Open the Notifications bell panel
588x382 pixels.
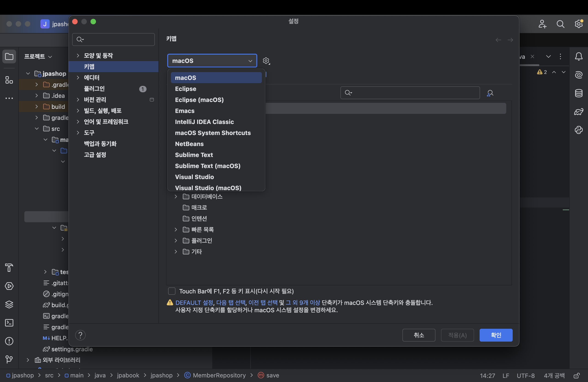pos(579,56)
